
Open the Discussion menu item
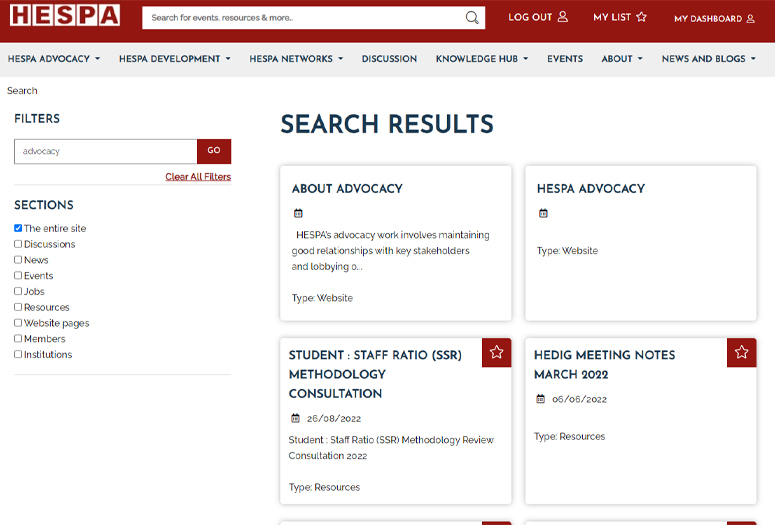389,59
